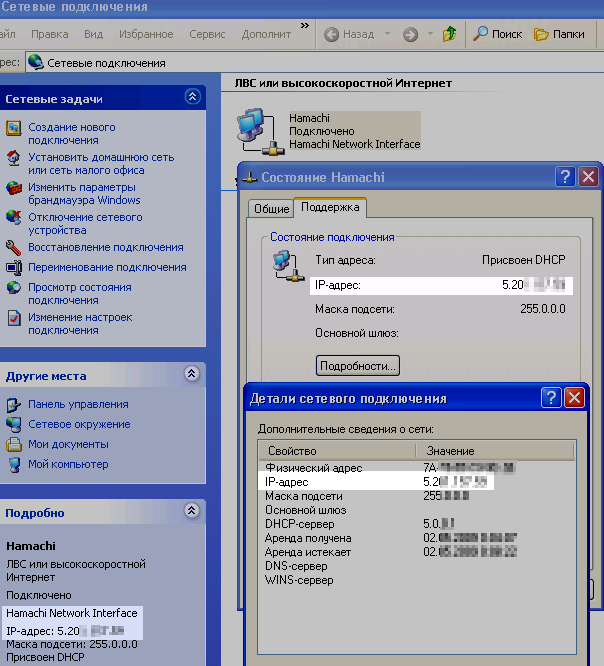Open the Forward button history dropdown
Viewport: 604px width, 666px height.
pos(430,34)
